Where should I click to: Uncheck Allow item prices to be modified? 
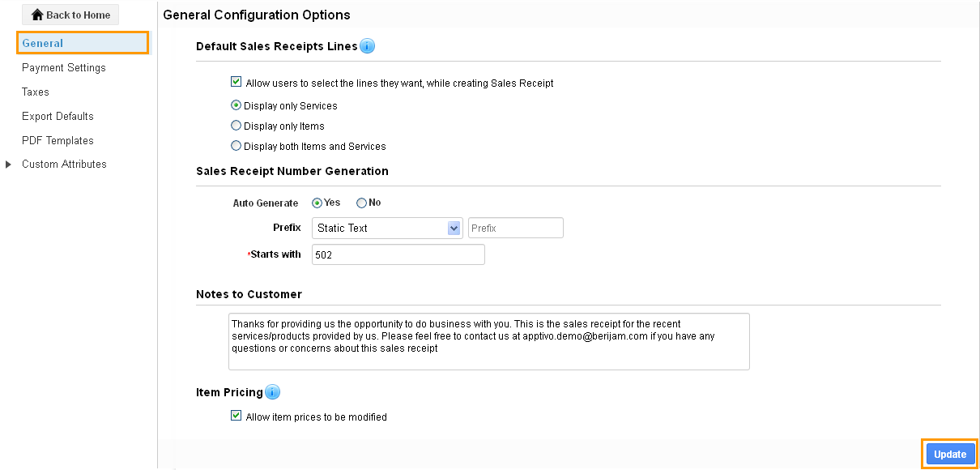(236, 416)
